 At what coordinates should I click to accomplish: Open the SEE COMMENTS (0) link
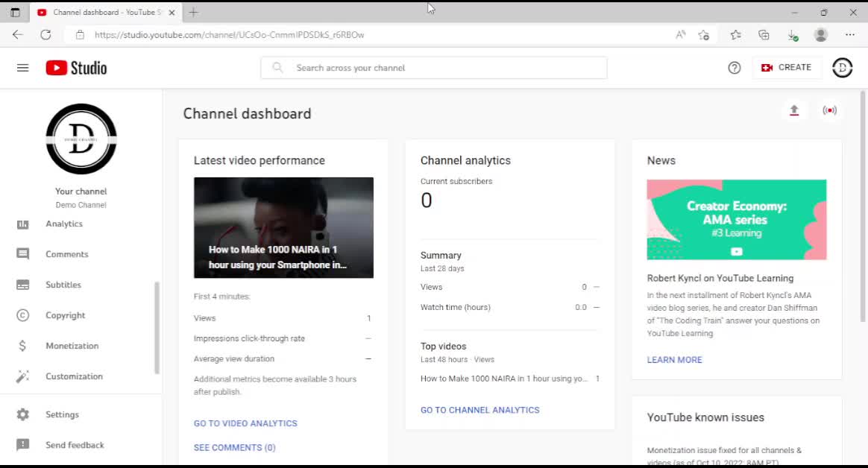tap(235, 448)
